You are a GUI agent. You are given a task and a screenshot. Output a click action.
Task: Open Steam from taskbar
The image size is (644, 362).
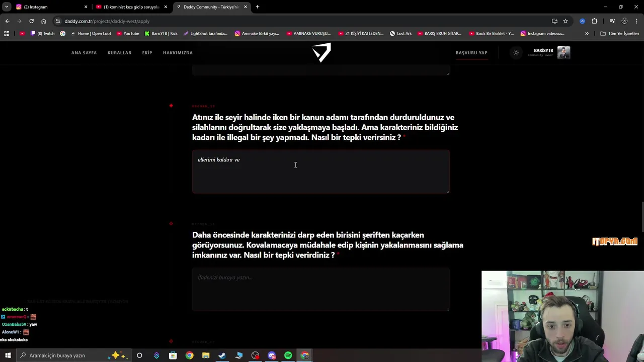[222, 355]
